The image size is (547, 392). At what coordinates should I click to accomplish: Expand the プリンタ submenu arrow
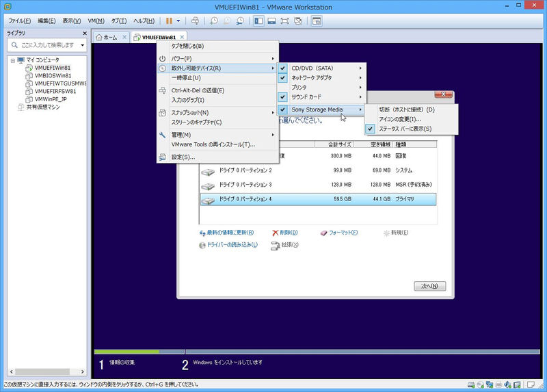(360, 88)
